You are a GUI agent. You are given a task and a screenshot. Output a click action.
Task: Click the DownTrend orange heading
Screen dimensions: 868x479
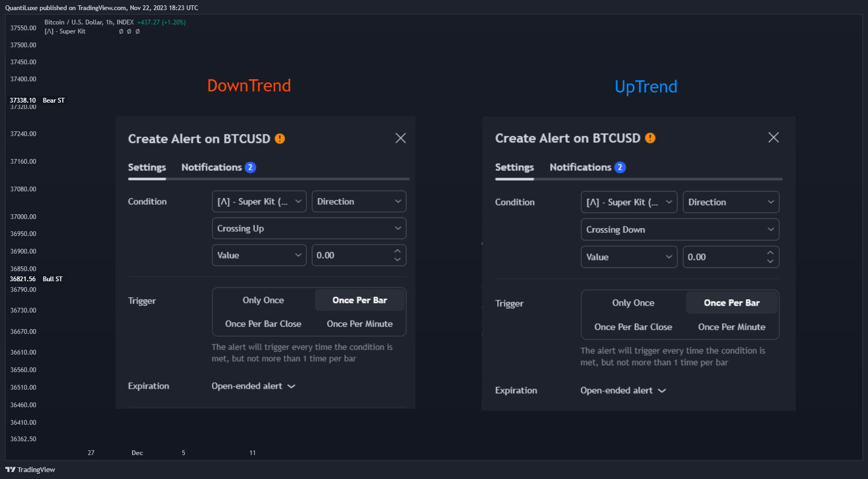point(249,86)
